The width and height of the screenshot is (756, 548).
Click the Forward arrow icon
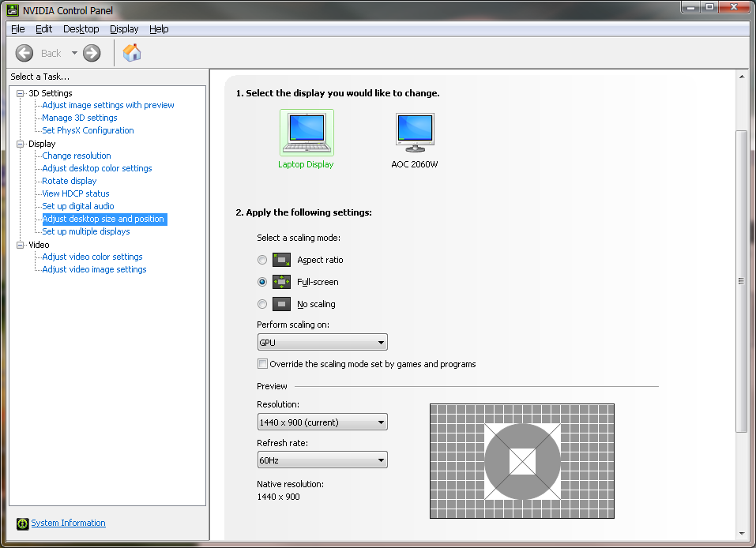pyautogui.click(x=92, y=53)
